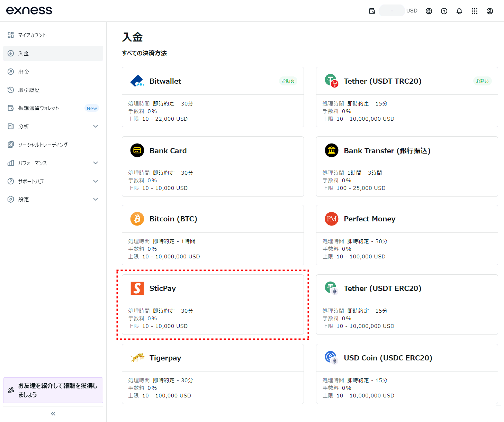Choose Bitwallet payment method
The image size is (504, 422).
tap(213, 97)
